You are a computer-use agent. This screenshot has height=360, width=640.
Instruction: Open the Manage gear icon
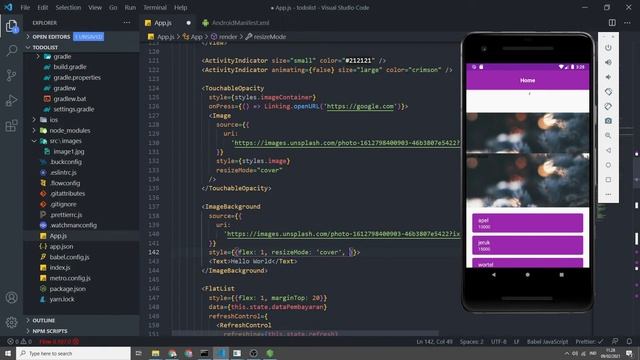(x=11, y=322)
